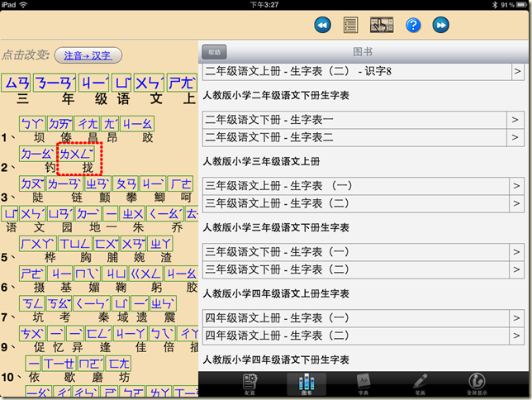Expand chevron for 二年级语文下册 - 生字表一
This screenshot has width=532, height=400.
tap(515, 120)
